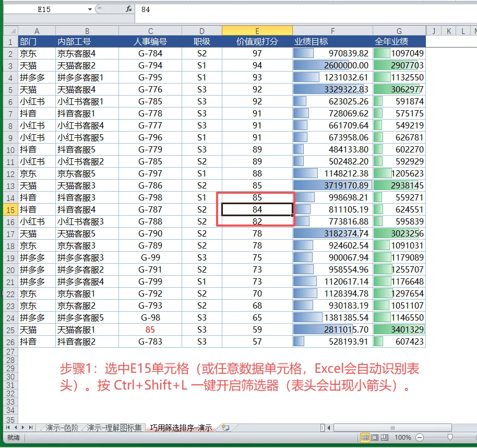Click cell with 拼多多客服5
Screen dimensions: 477x448
point(87,318)
